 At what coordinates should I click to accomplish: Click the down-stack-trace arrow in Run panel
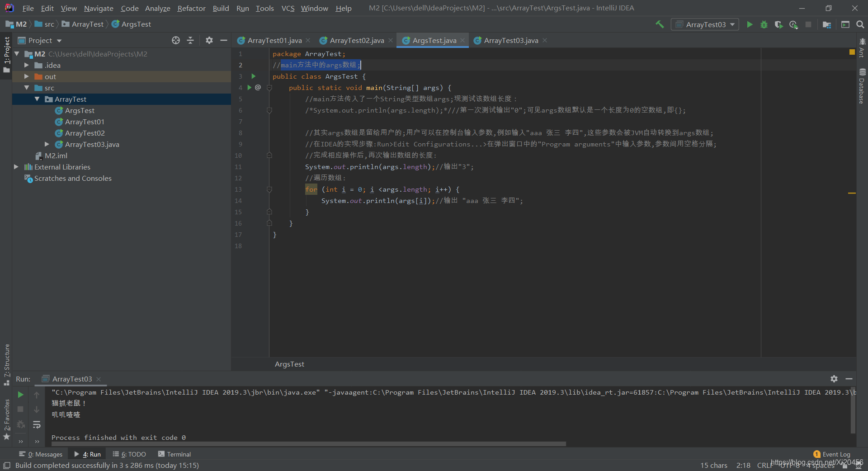[x=37, y=409]
